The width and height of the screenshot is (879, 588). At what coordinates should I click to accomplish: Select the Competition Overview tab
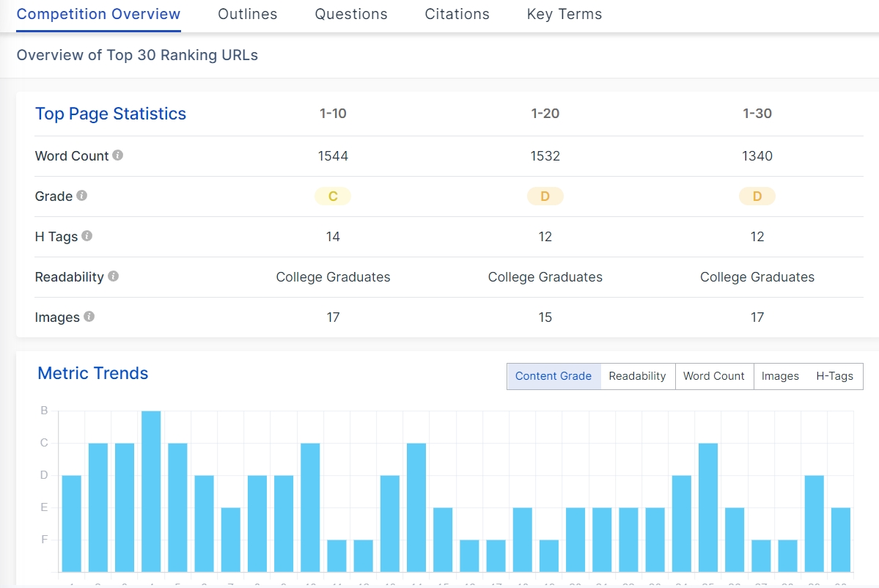98,14
